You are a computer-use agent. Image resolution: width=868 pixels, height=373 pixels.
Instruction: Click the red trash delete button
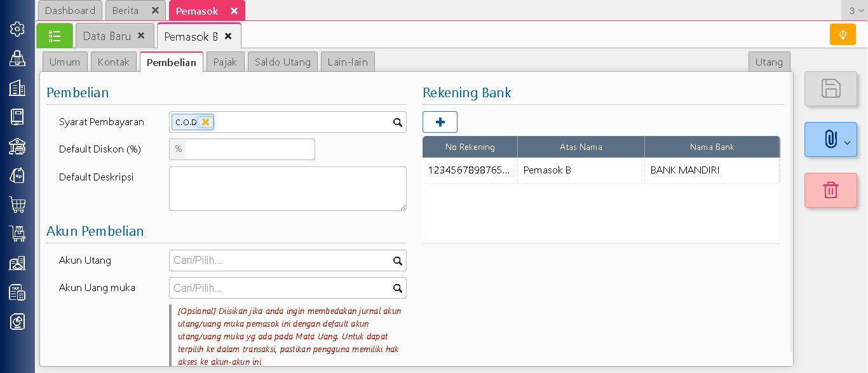coord(831,190)
